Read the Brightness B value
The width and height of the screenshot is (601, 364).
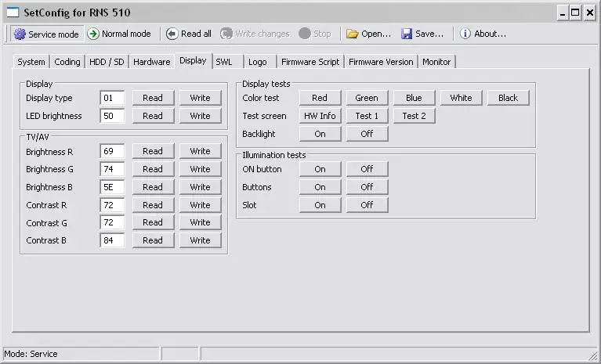tap(153, 187)
